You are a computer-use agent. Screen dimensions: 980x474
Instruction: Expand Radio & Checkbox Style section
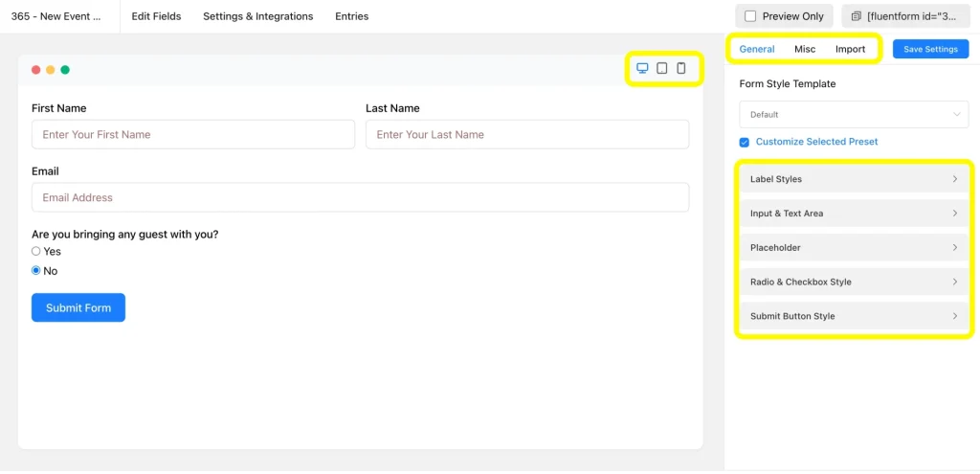854,282
